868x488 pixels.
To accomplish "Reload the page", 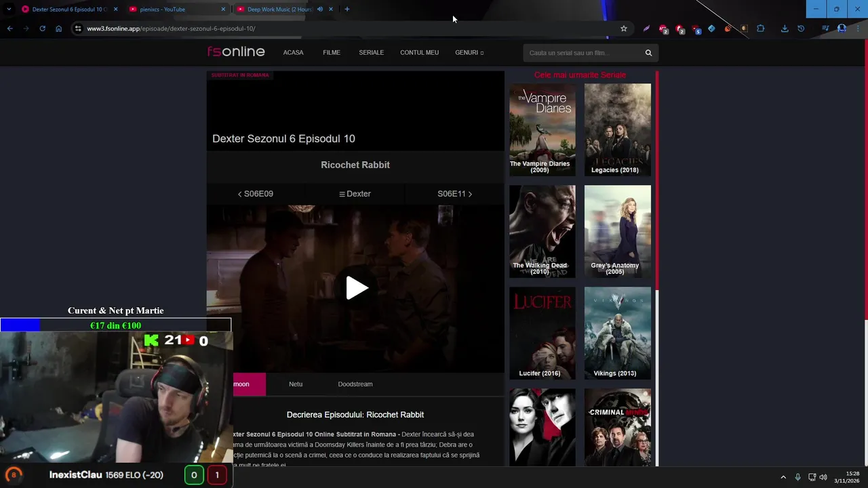I will [x=42, y=28].
